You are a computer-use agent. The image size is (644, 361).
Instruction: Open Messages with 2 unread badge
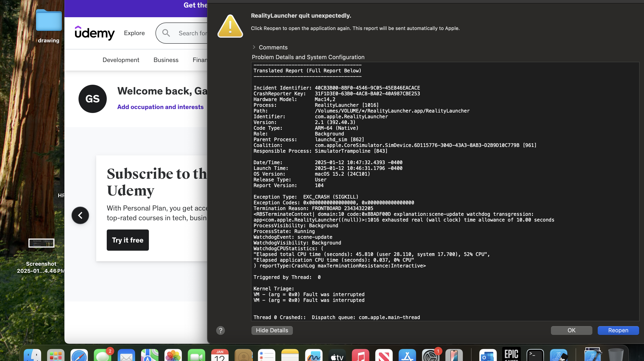tap(103, 355)
